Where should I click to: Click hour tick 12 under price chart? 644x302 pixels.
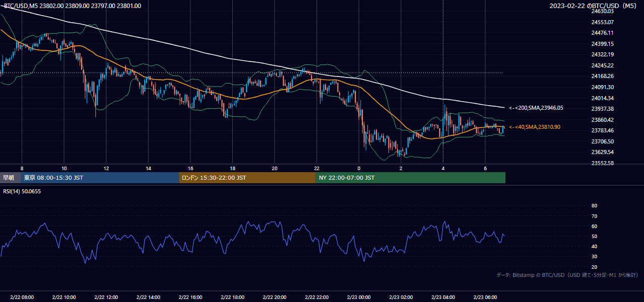[x=106, y=168]
